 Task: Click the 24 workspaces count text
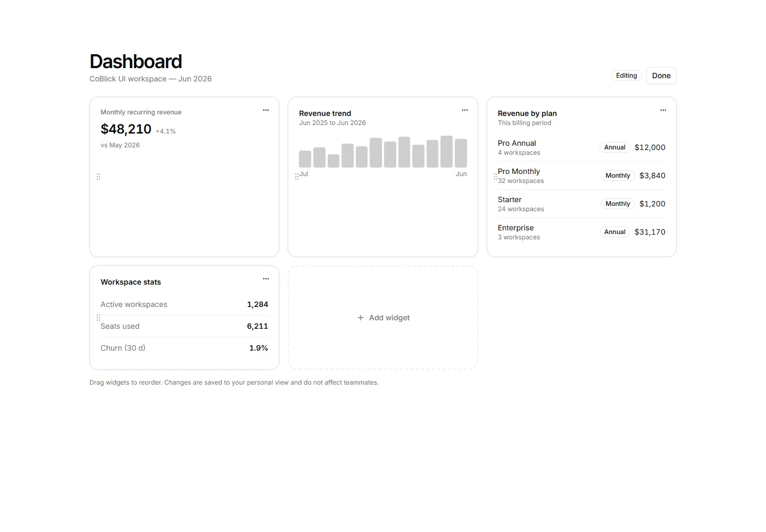(521, 209)
